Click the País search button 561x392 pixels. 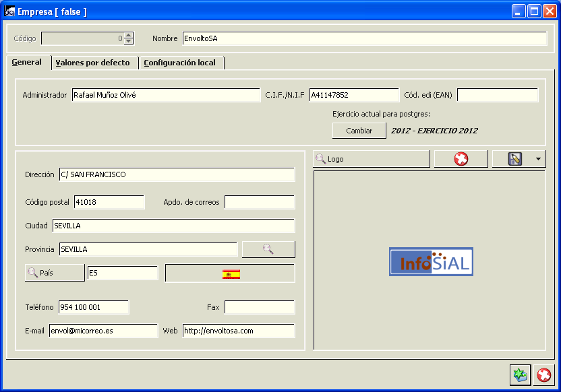pyautogui.click(x=55, y=273)
